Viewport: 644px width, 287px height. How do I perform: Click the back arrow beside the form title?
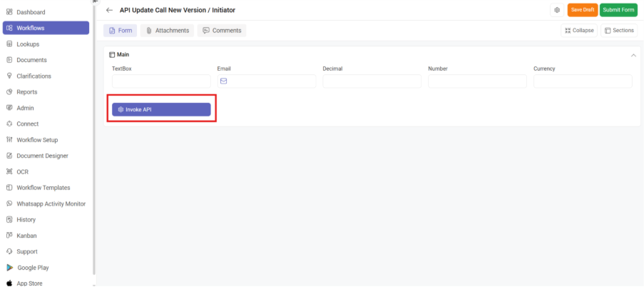coord(109,10)
